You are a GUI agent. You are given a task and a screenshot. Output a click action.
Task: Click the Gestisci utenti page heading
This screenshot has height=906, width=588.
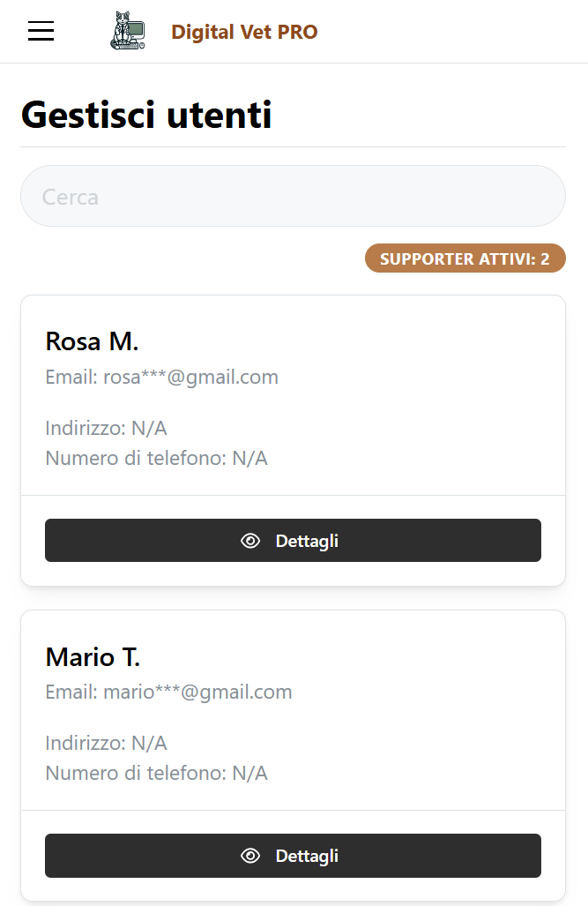pos(146,115)
